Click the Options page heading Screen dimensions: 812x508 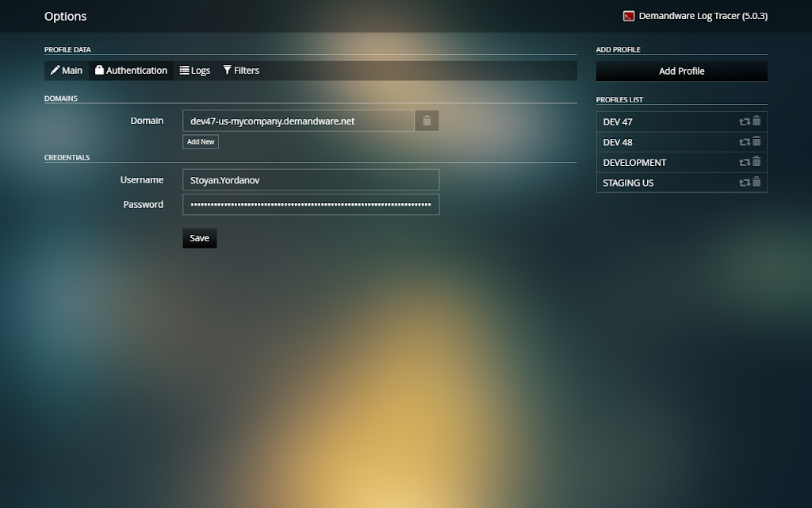[x=65, y=16]
